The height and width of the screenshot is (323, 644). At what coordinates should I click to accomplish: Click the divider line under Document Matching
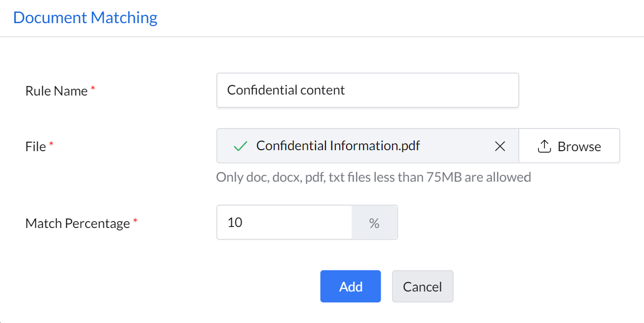click(x=322, y=37)
